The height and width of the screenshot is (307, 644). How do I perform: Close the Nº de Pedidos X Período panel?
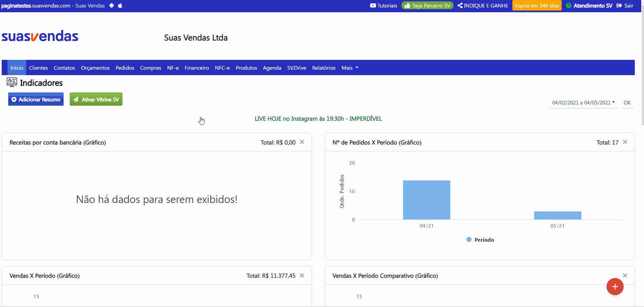click(625, 142)
